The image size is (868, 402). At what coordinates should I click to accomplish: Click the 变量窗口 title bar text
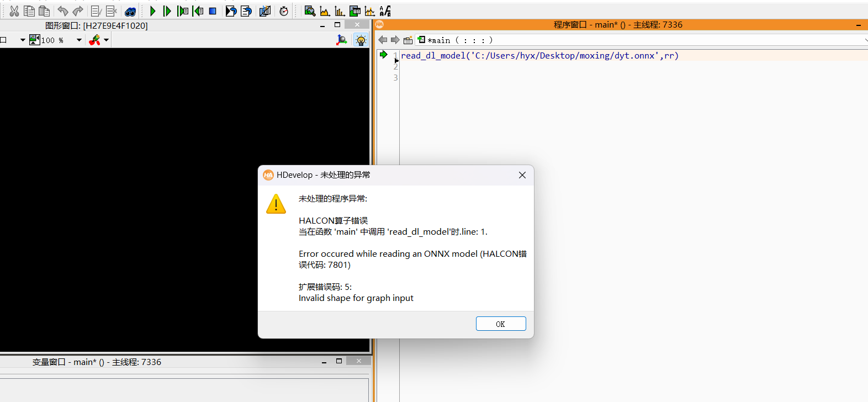pos(97,362)
